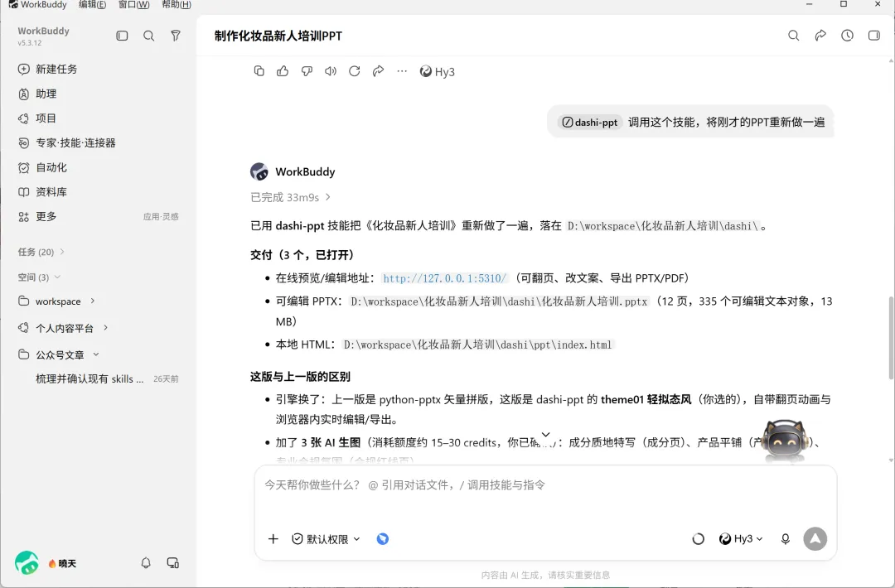The image size is (895, 588).
Task: Open history clock icon
Action: 847,36
